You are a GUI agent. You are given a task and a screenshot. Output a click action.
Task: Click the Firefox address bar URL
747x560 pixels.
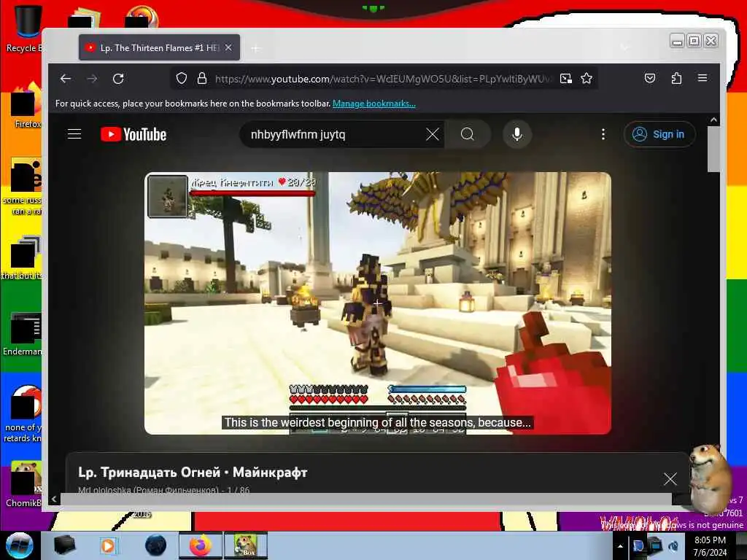[384, 79]
